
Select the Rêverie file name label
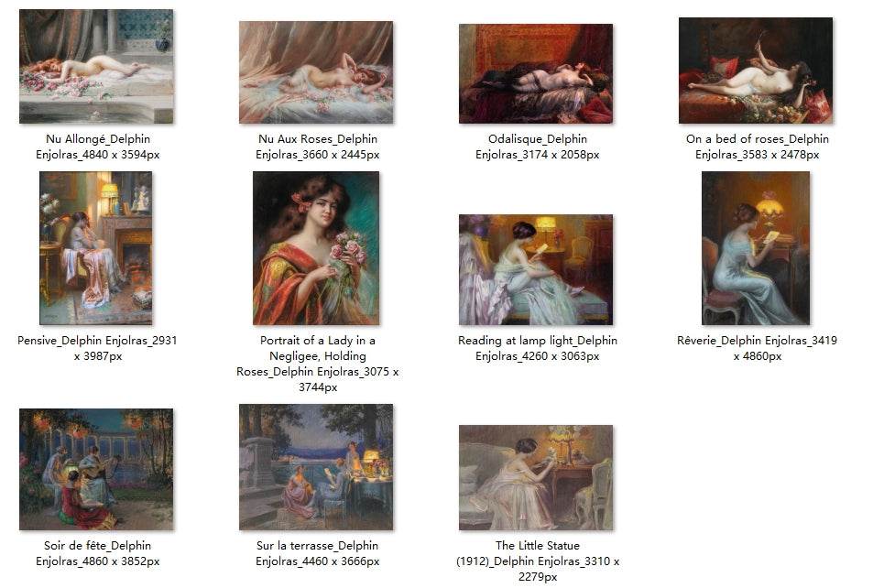point(758,348)
